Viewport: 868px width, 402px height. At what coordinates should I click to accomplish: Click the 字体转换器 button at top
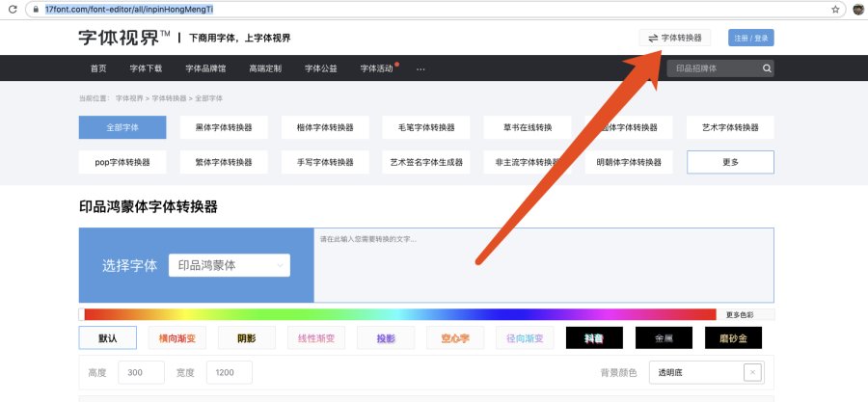(x=675, y=38)
